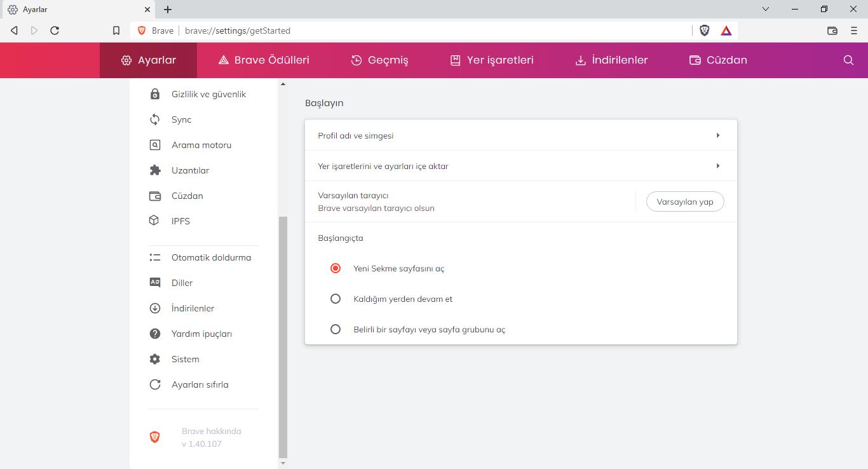Select Kaldığım yerden devam et option
The width and height of the screenshot is (868, 469).
336,299
